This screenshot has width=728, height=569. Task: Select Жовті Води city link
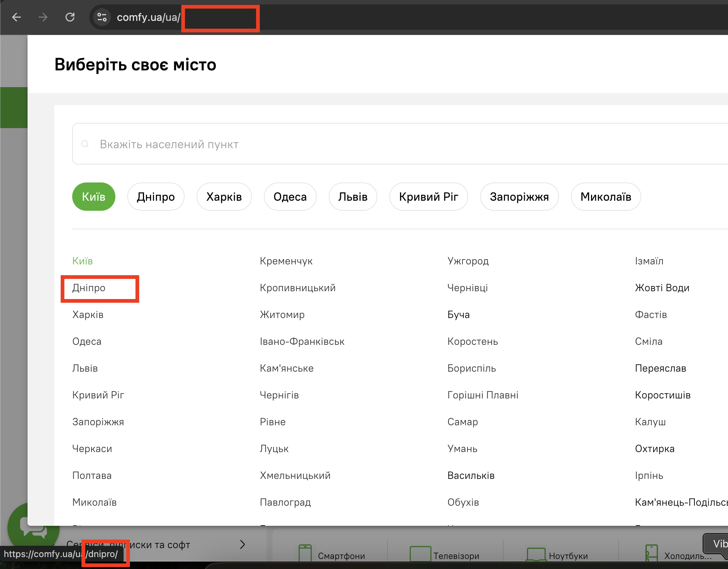coord(662,288)
